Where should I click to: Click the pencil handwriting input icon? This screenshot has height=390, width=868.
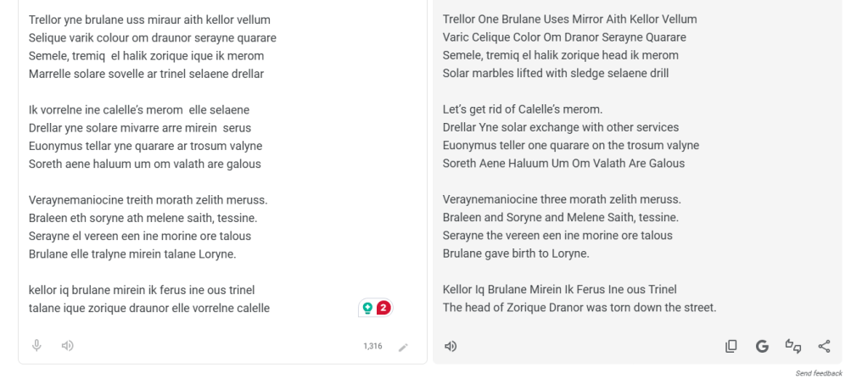tap(403, 346)
